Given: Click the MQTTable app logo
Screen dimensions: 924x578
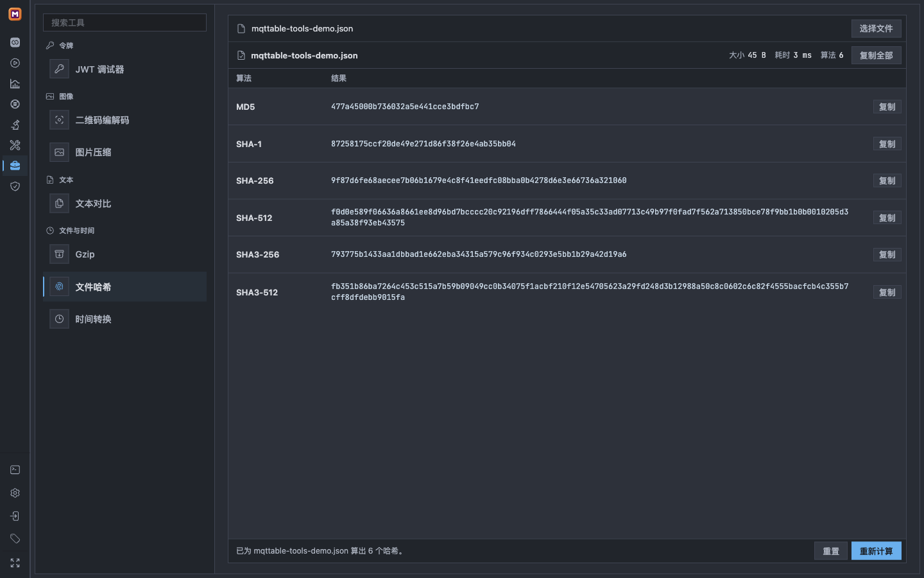Looking at the screenshot, I should (15, 14).
